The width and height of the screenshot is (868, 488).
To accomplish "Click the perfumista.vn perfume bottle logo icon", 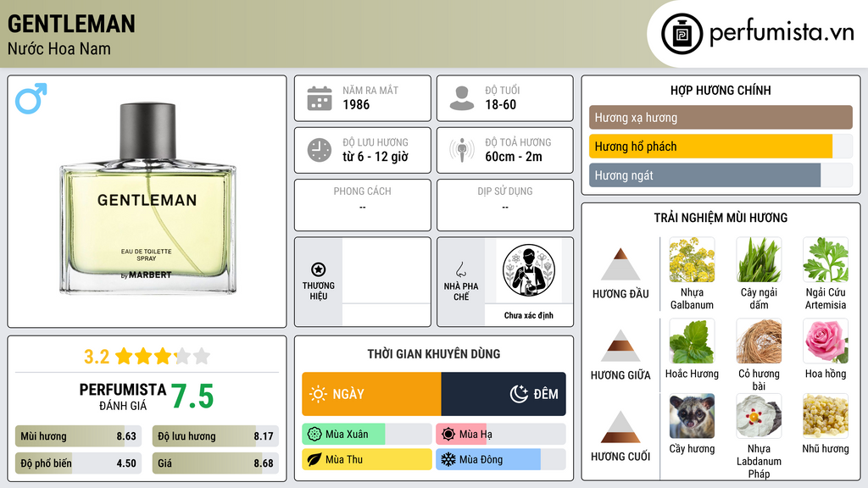I will [x=682, y=34].
